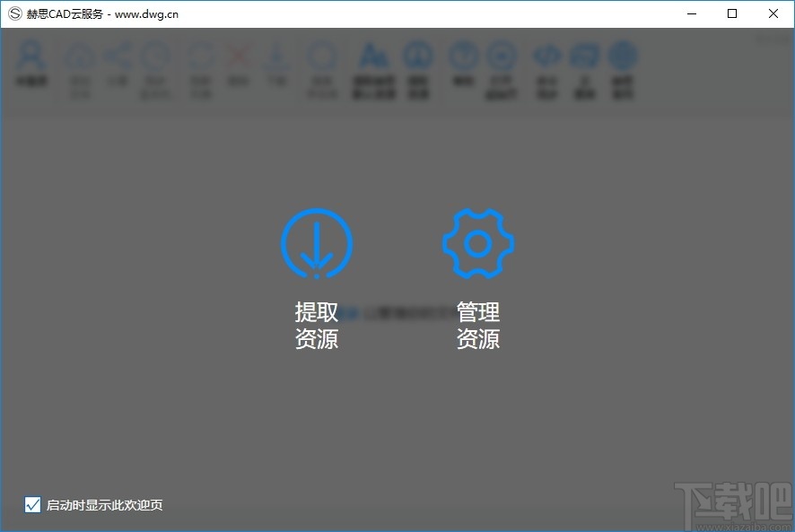The image size is (795, 532).
Task: Click the S logo in the title bar
Action: click(14, 13)
